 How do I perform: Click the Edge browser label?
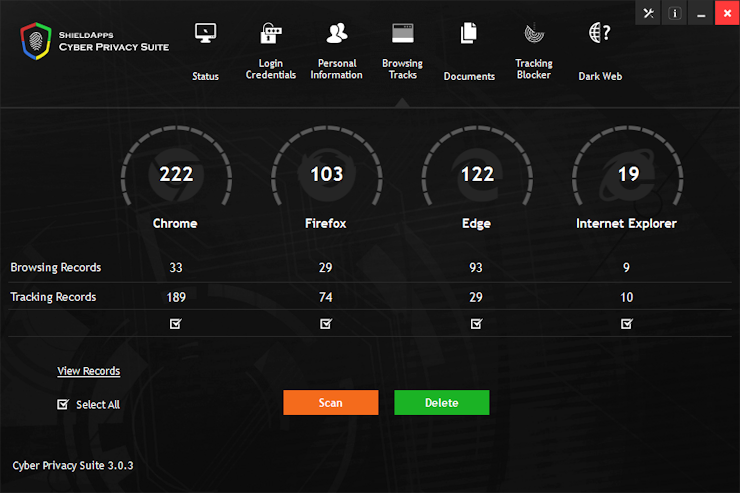click(x=476, y=224)
